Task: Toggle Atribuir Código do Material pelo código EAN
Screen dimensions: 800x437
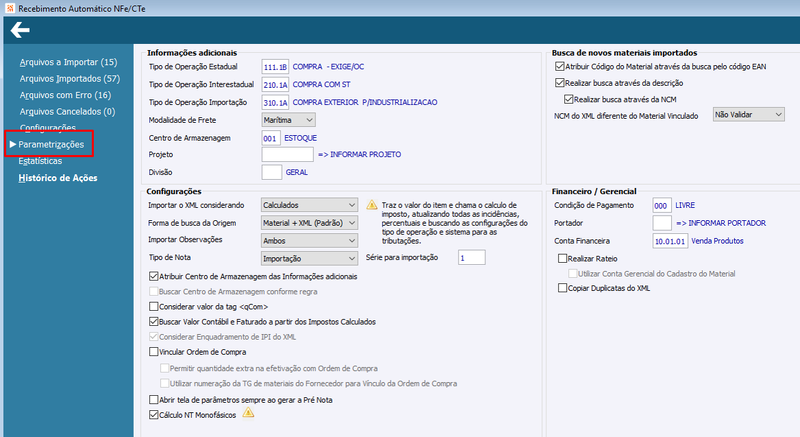Action: click(560, 66)
